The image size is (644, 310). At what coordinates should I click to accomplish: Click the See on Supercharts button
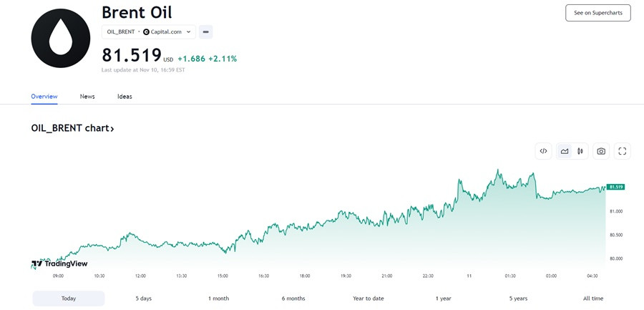coord(597,13)
